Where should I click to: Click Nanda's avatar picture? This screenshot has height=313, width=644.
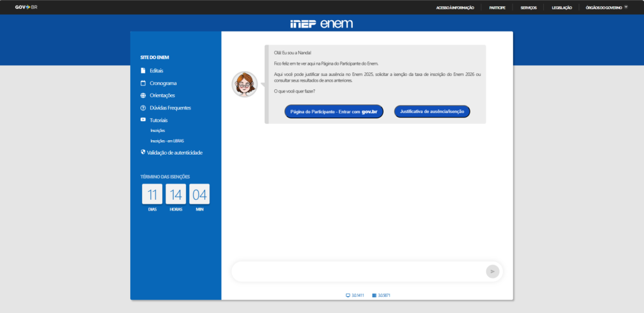[245, 84]
